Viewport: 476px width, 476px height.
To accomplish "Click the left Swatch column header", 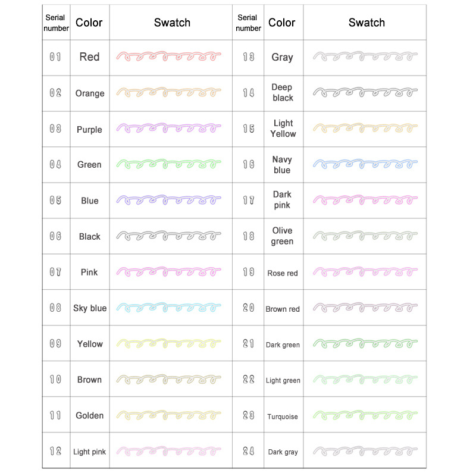I will pyautogui.click(x=172, y=23).
